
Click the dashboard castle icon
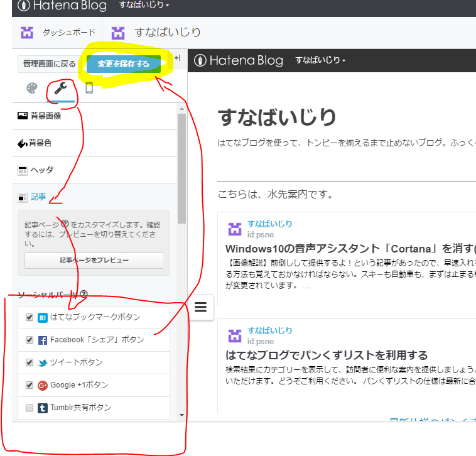[27, 33]
